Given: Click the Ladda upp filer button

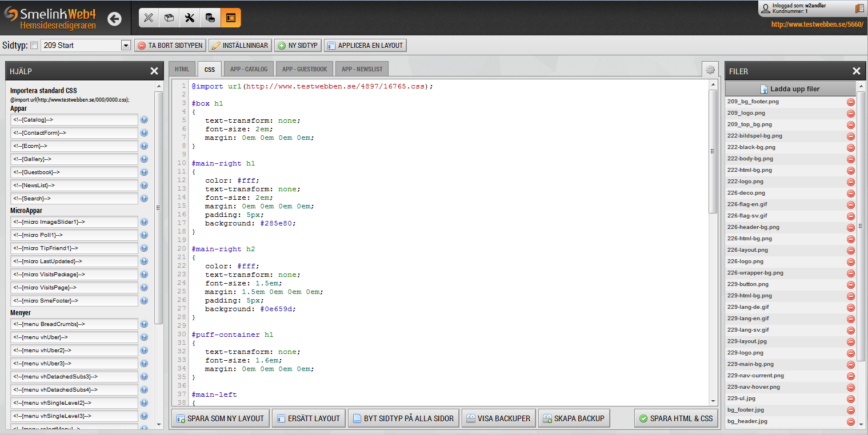Looking at the screenshot, I should [x=791, y=89].
